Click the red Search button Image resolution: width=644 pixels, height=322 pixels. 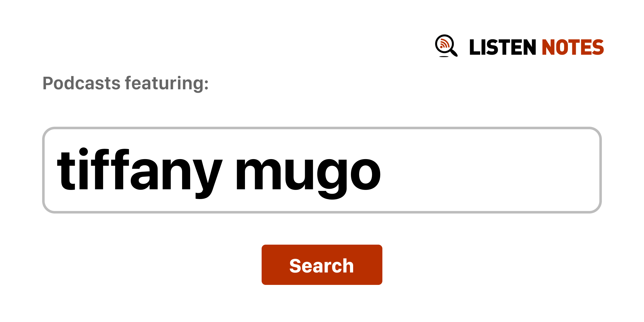(x=322, y=265)
